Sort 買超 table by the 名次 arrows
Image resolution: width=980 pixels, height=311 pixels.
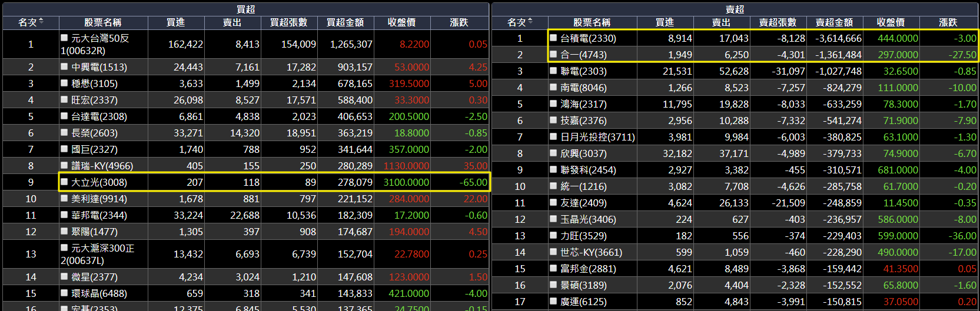[41, 22]
